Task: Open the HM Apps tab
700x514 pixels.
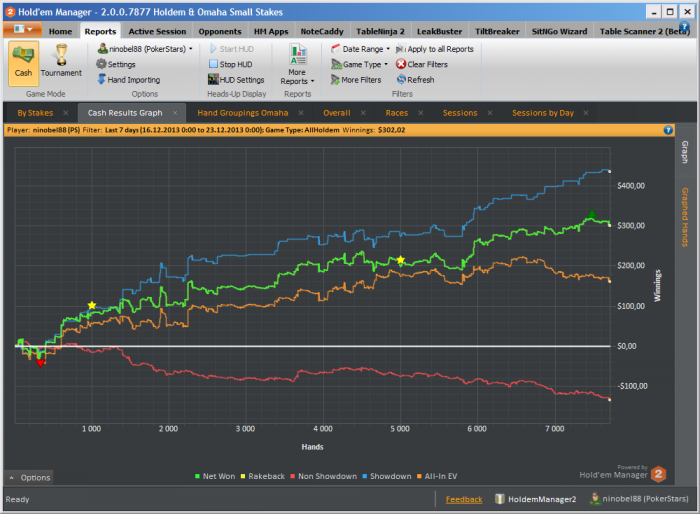Action: (271, 31)
